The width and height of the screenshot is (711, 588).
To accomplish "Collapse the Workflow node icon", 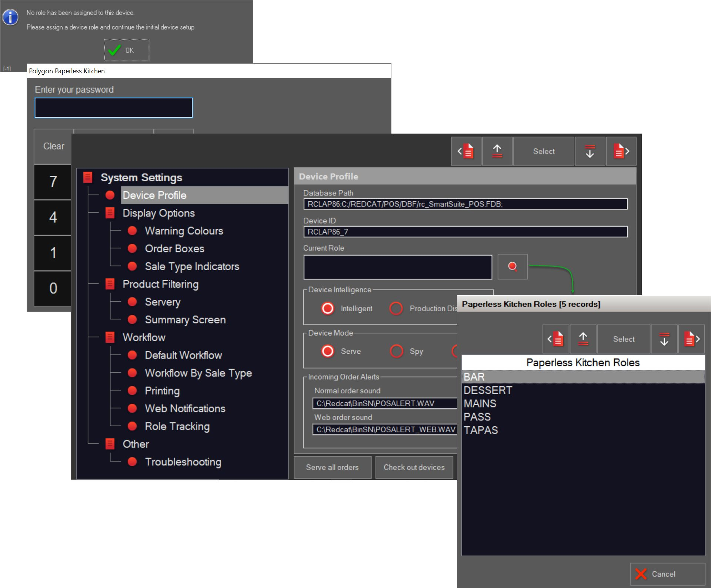I will (x=110, y=337).
